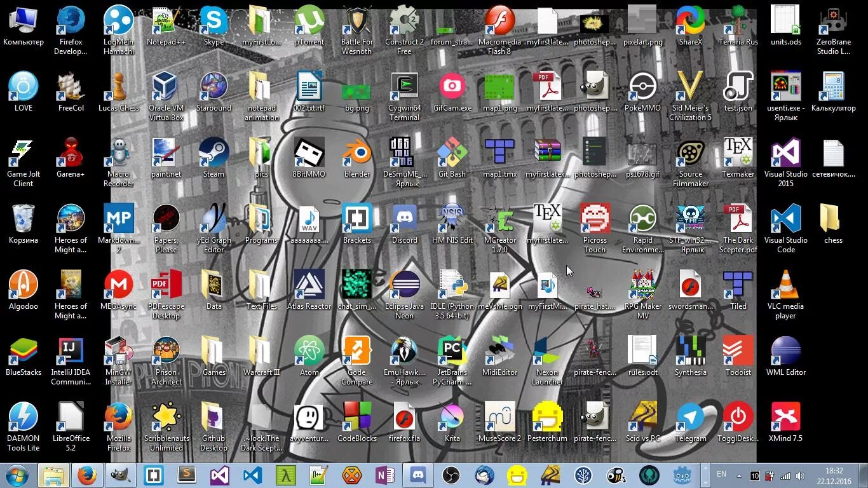Open Construct 2 Free shortcut
Viewport: 868px width, 488px height.
[405, 30]
